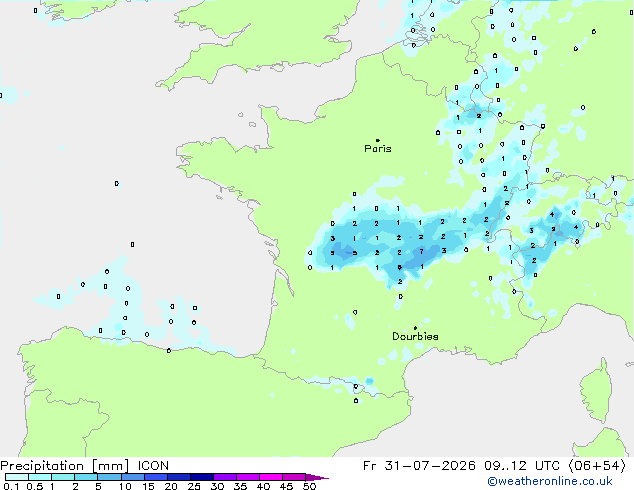Click the above-50 arrow end of legend

tap(317, 477)
